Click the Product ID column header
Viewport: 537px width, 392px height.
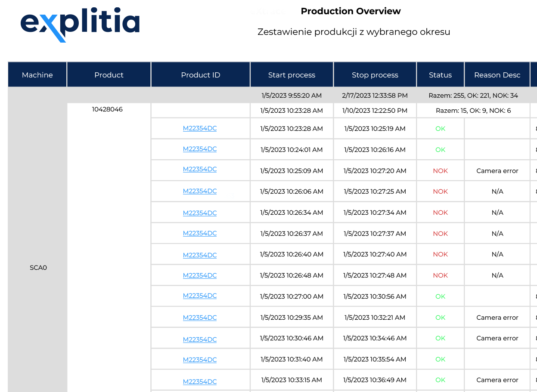pyautogui.click(x=201, y=75)
